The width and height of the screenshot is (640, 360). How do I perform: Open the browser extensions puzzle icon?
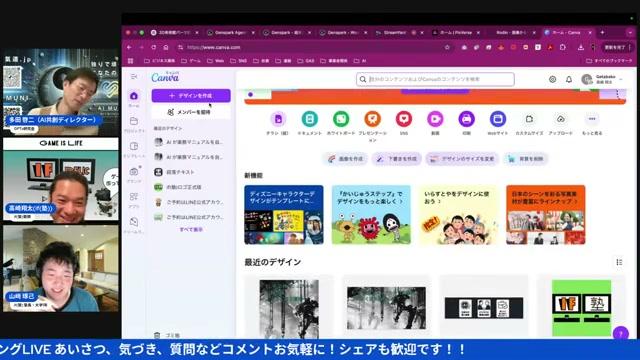coord(562,47)
